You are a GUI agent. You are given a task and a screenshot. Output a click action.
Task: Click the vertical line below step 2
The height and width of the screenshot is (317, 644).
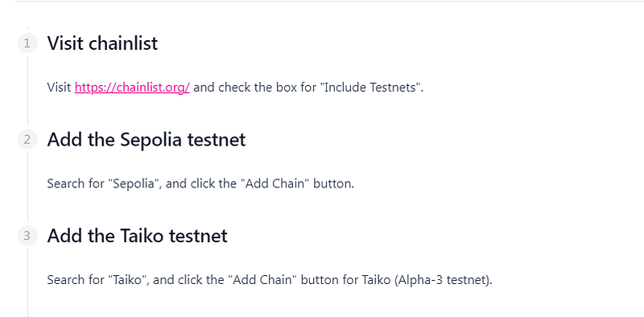tap(28, 187)
